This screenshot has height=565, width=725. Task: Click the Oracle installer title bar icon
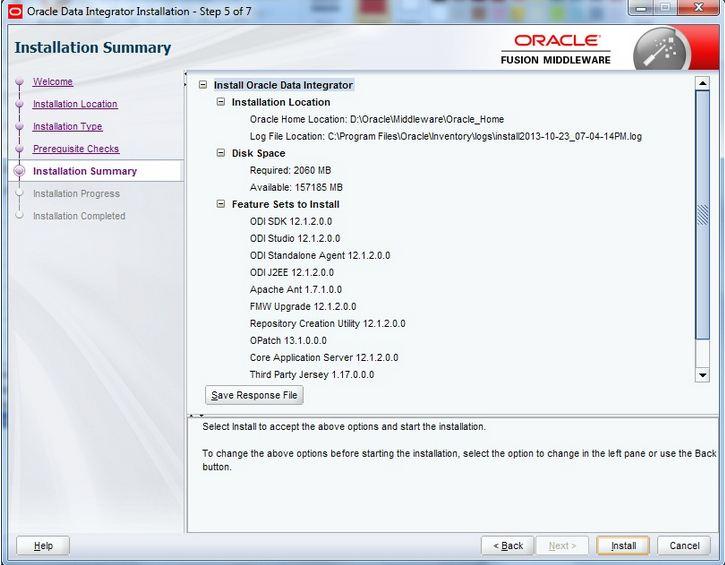point(15,11)
